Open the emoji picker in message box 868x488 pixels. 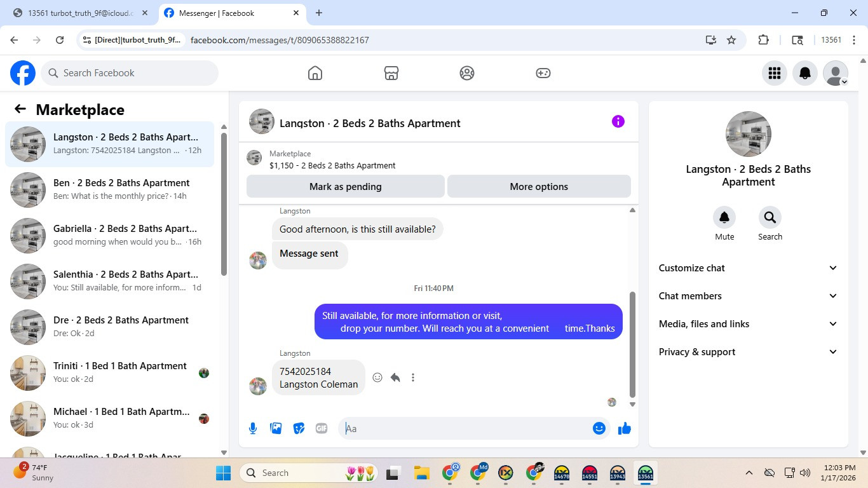599,428
